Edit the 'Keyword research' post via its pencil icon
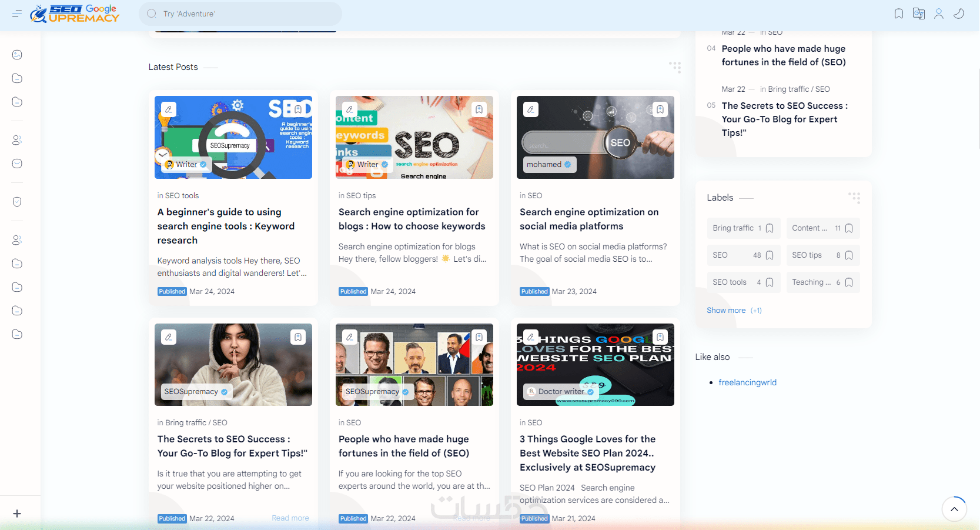Screen dimensions: 980x530 pyautogui.click(x=169, y=109)
